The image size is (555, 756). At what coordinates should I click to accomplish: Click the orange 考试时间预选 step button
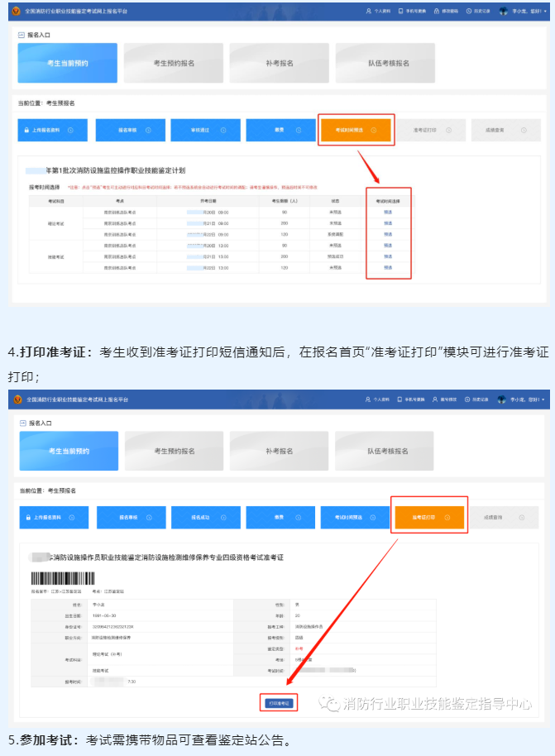pos(356,130)
